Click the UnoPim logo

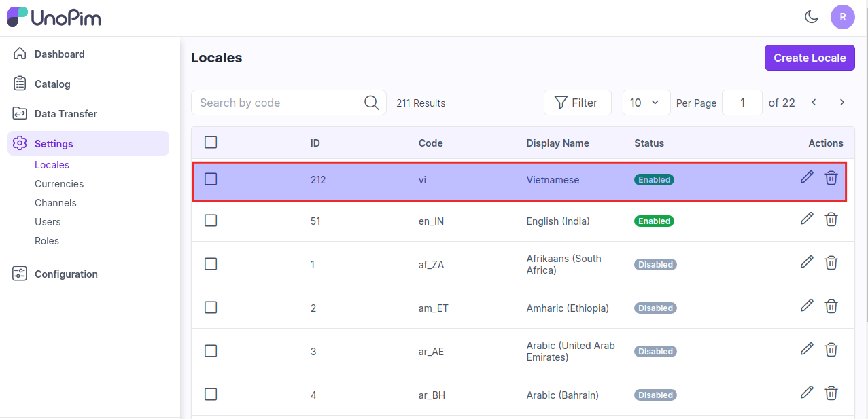point(54,17)
